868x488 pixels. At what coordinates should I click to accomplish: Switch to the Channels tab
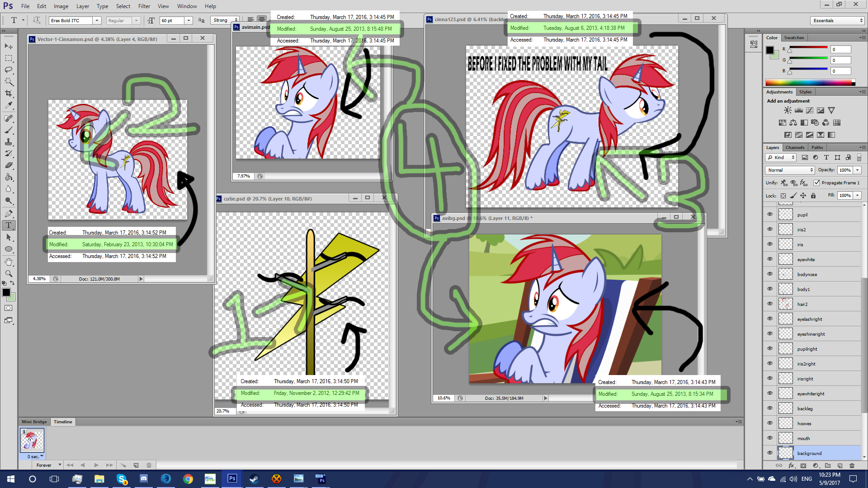(x=794, y=147)
